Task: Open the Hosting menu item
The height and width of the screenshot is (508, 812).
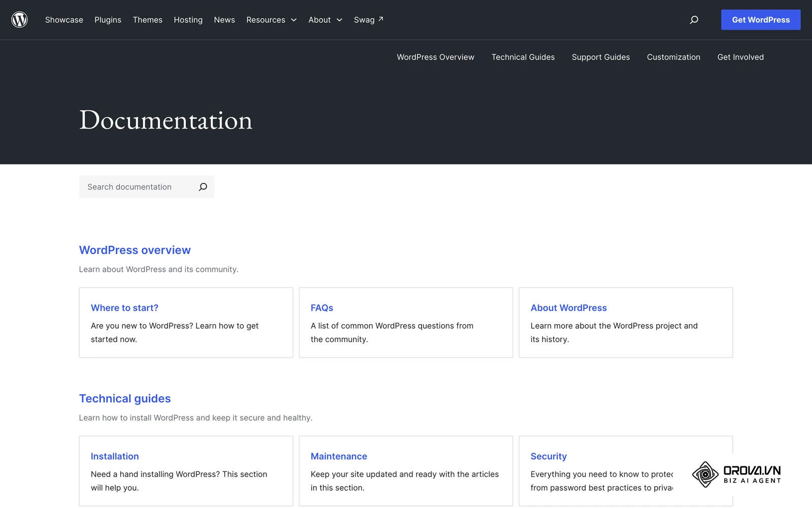Action: click(x=188, y=20)
